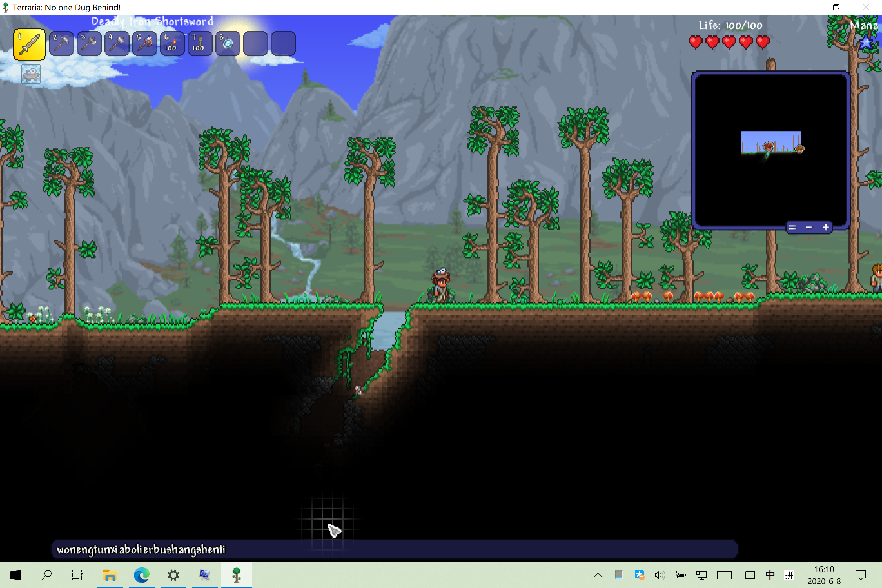Click the active buff icon below the hotbar

click(31, 74)
